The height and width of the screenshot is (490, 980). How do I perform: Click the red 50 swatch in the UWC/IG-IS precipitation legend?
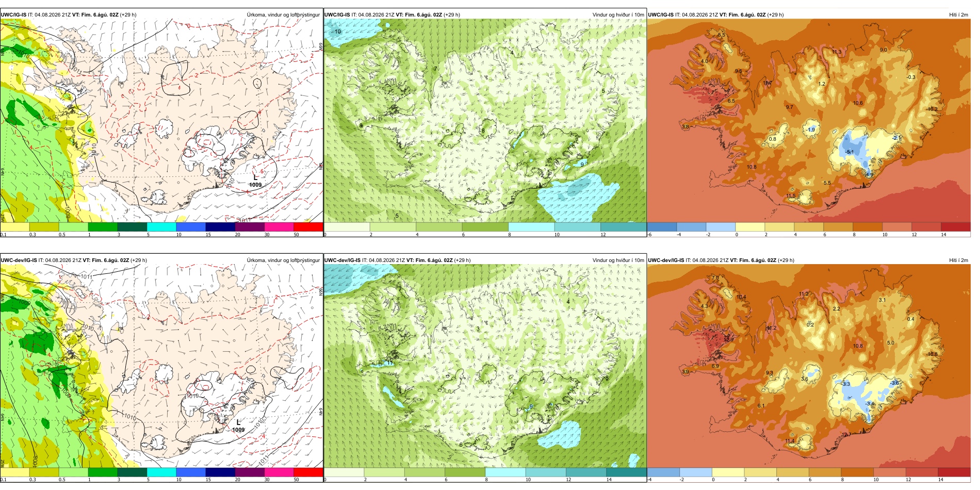click(x=308, y=226)
